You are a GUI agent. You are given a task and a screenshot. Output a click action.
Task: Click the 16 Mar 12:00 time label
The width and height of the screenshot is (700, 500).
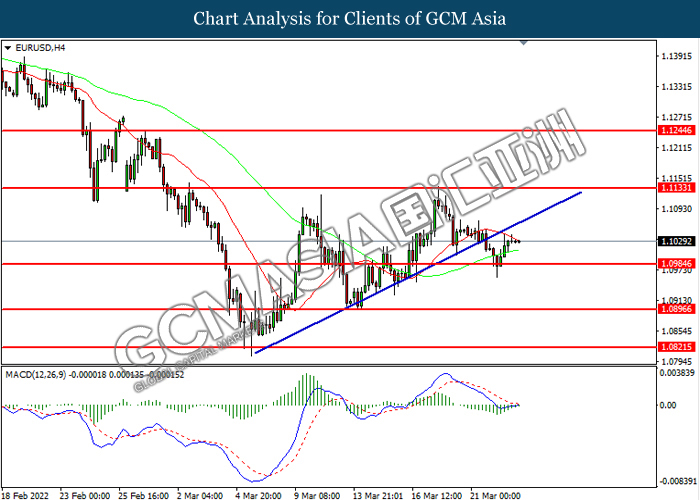click(437, 496)
